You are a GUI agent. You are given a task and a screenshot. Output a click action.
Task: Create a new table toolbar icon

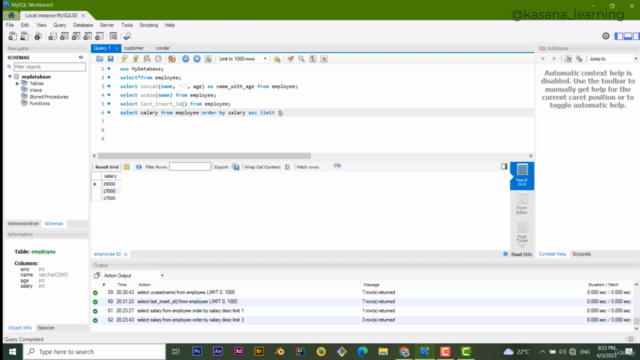click(x=64, y=36)
